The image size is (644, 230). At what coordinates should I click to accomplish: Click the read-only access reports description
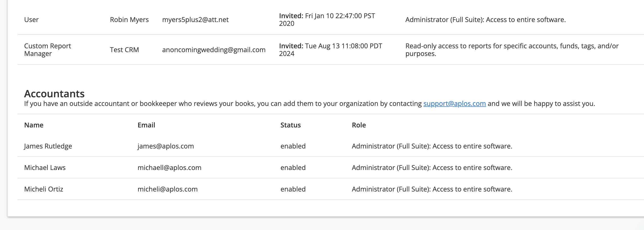512,50
